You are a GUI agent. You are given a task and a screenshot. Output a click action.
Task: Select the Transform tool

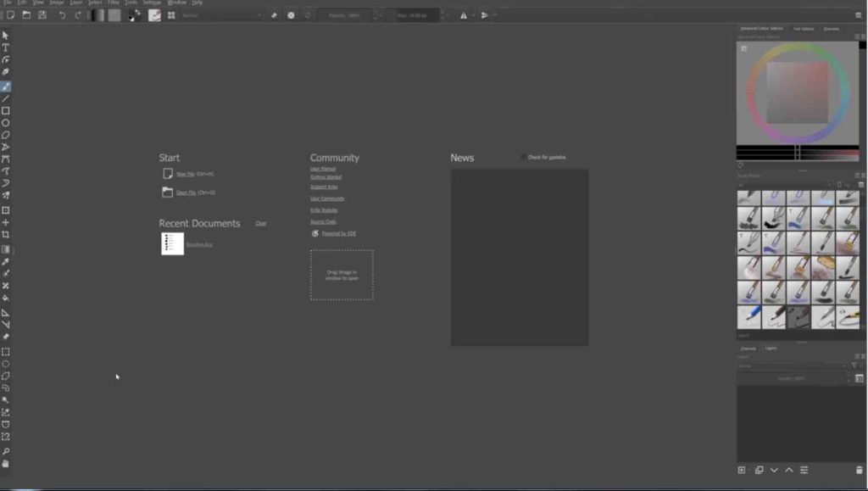6,210
